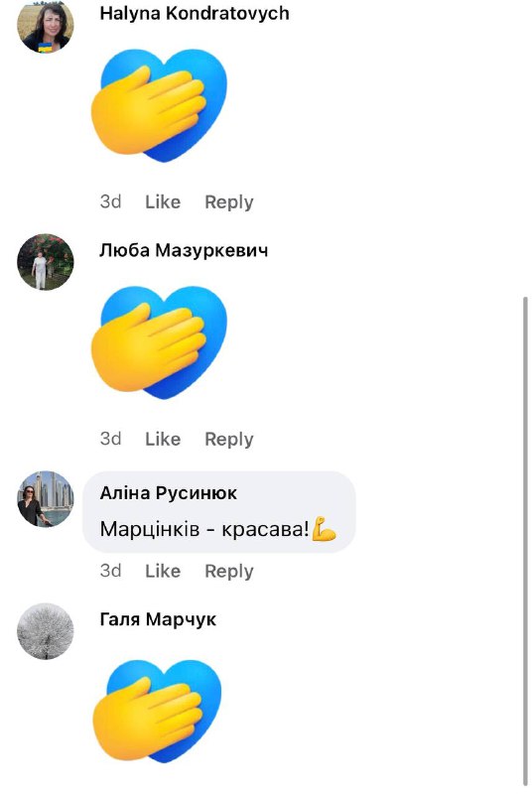
Task: Open Люба Мазуркевич's profile picture
Action: (46, 262)
